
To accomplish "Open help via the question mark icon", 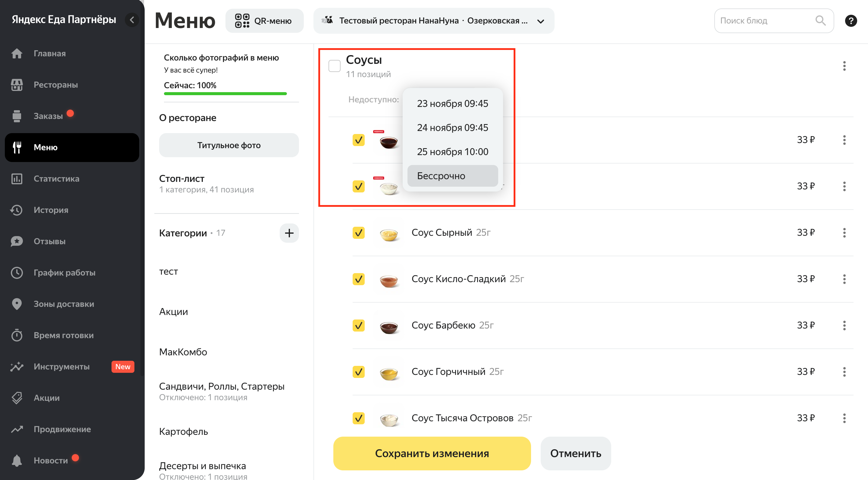I will [x=851, y=20].
